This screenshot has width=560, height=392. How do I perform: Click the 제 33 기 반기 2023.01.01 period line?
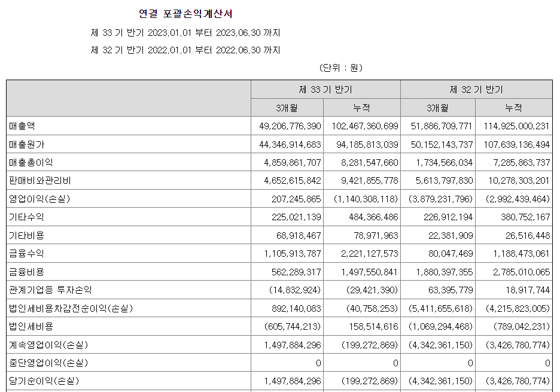click(185, 33)
